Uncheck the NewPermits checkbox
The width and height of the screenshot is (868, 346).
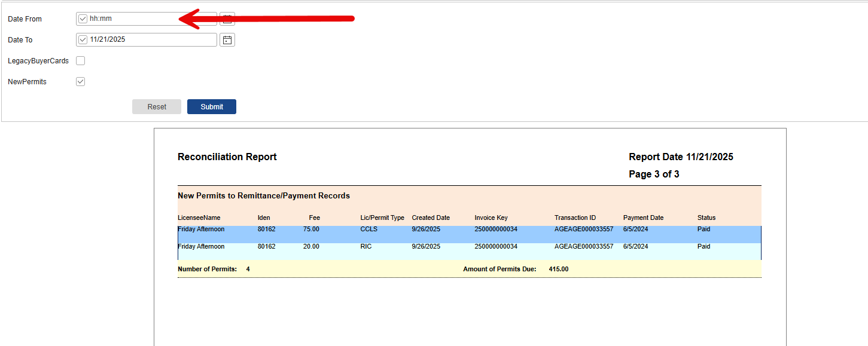coord(81,82)
